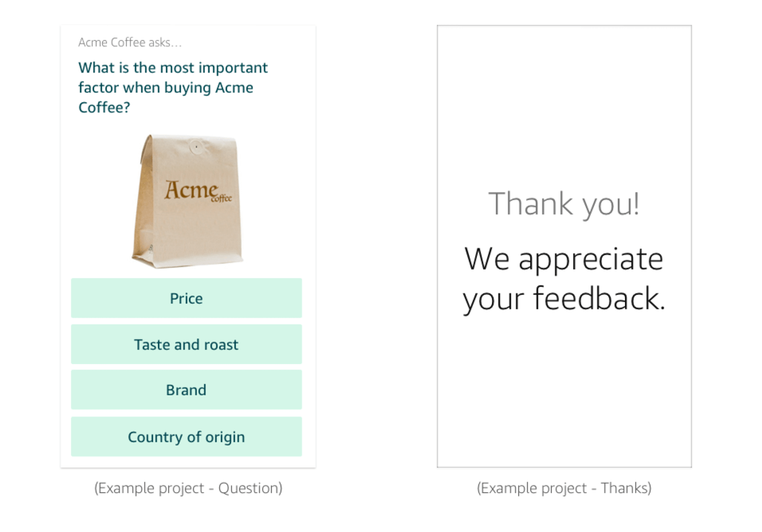Click the Acme Coffee asks label
This screenshot has width=762, height=532.
[x=130, y=42]
